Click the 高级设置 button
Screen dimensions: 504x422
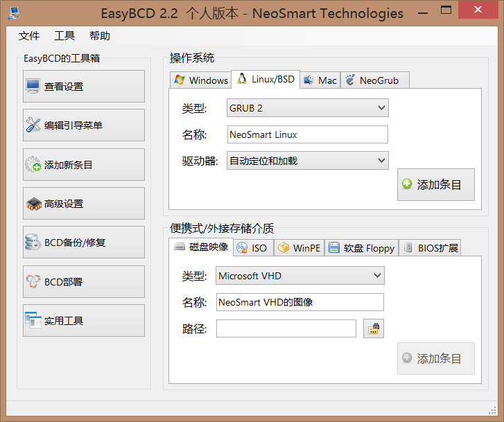(84, 204)
